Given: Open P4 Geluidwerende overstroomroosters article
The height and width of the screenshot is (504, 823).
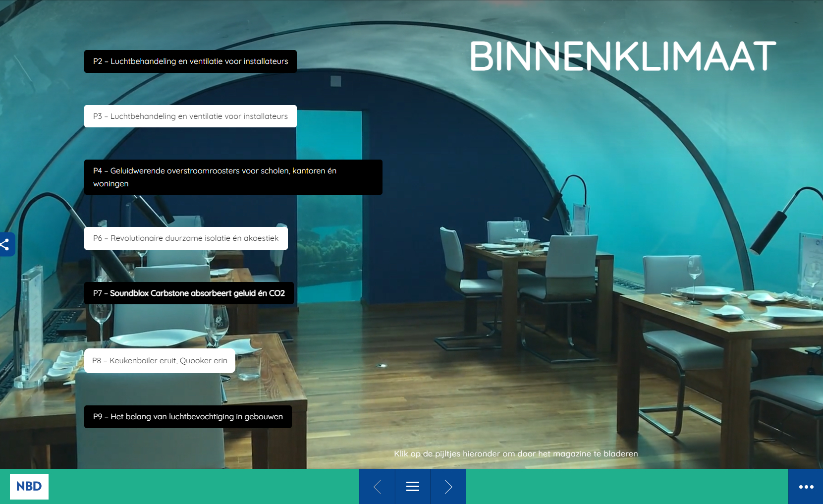Looking at the screenshot, I should pyautogui.click(x=233, y=177).
